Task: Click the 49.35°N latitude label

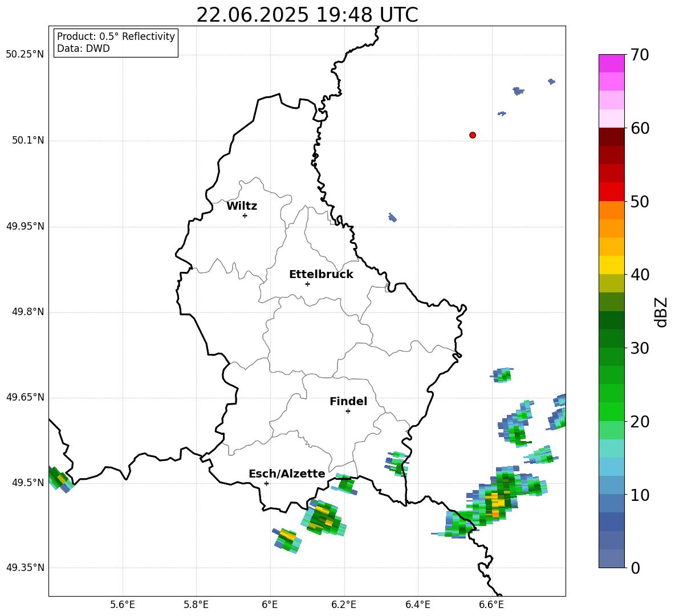Action: pyautogui.click(x=25, y=568)
